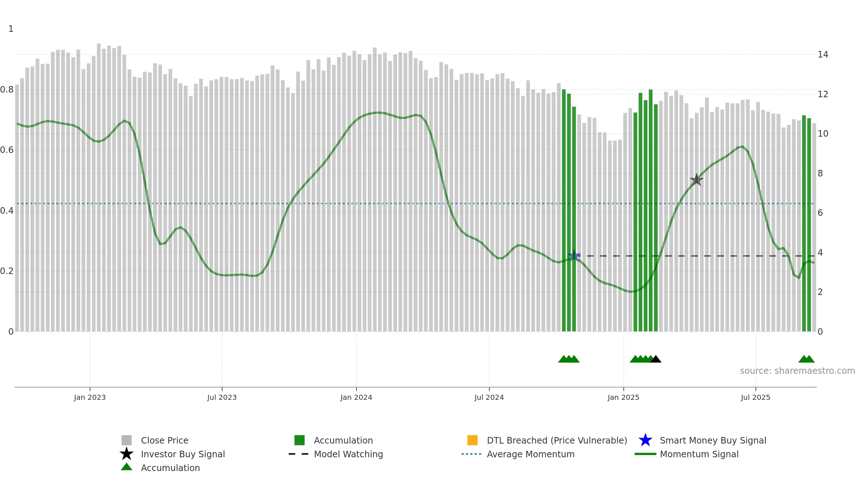This screenshot has height=488, width=868.
Task: Click the Jan 2024 axis label
Action: coord(356,398)
